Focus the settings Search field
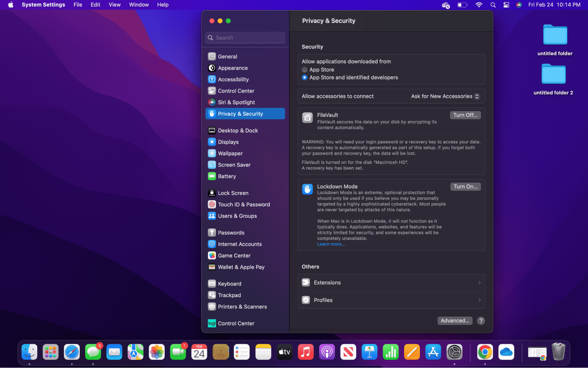The width and height of the screenshot is (588, 368). tap(245, 38)
